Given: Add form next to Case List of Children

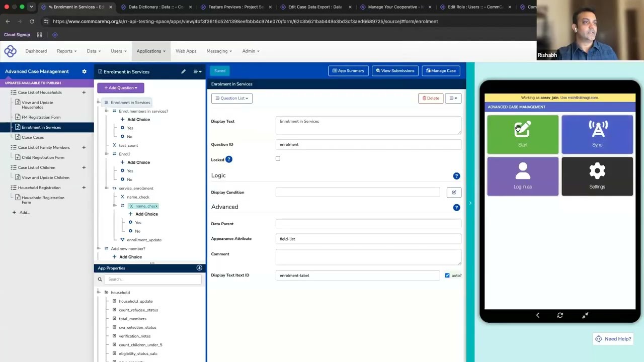Looking at the screenshot, I should click(84, 167).
